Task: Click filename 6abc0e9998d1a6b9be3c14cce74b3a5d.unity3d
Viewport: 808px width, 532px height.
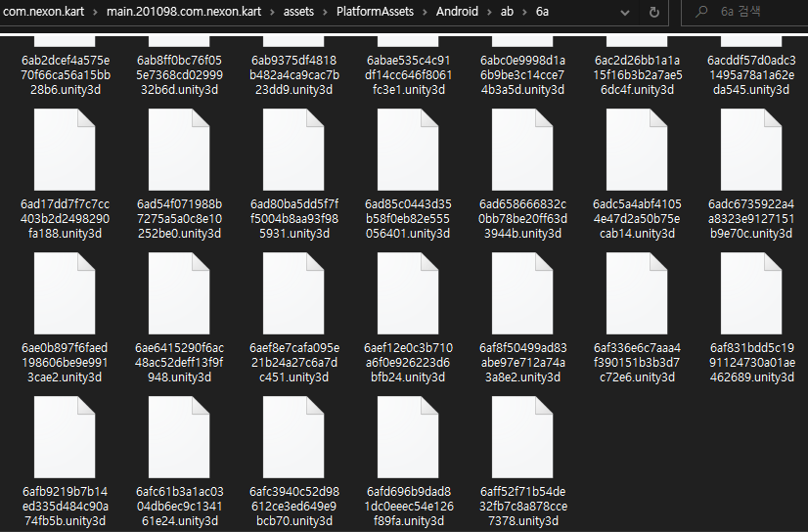Action: click(522, 75)
